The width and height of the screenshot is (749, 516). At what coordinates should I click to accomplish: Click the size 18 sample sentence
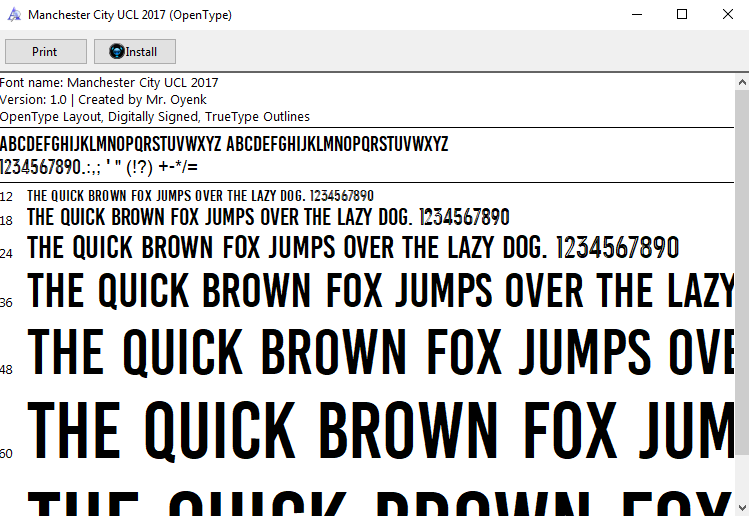(x=268, y=217)
